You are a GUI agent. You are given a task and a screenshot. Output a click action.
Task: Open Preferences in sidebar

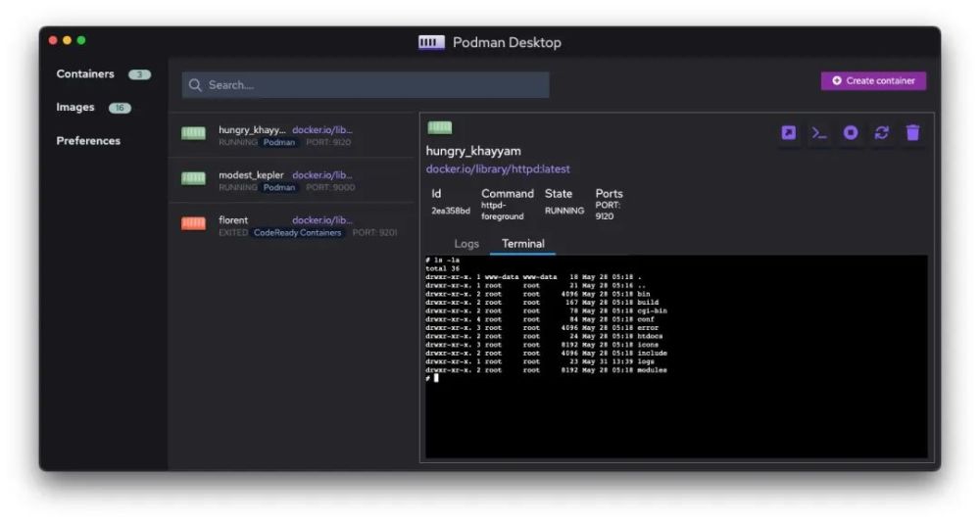click(x=88, y=141)
